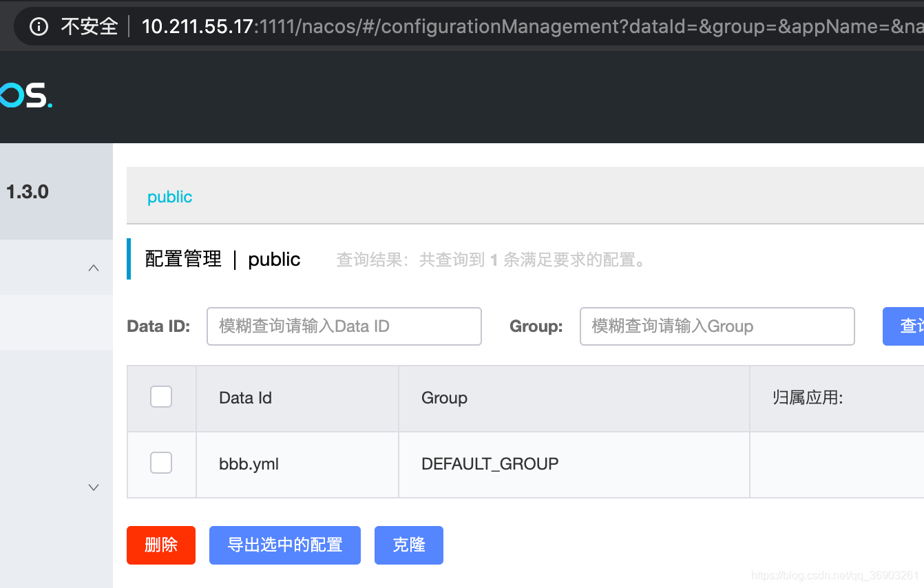
Task: Click the site info icon in address bar
Action: 40,27
